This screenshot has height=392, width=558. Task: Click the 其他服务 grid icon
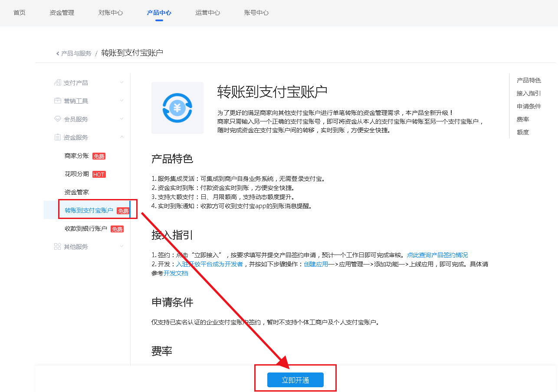tap(57, 247)
